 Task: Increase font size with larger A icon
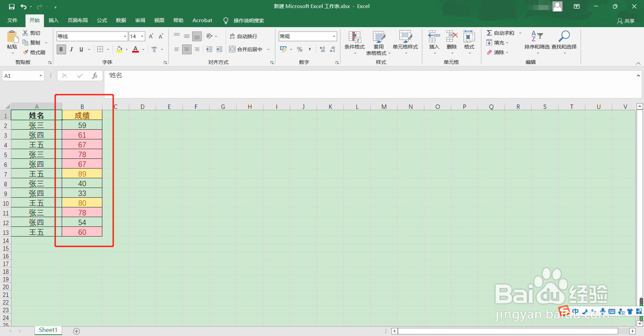pos(151,36)
